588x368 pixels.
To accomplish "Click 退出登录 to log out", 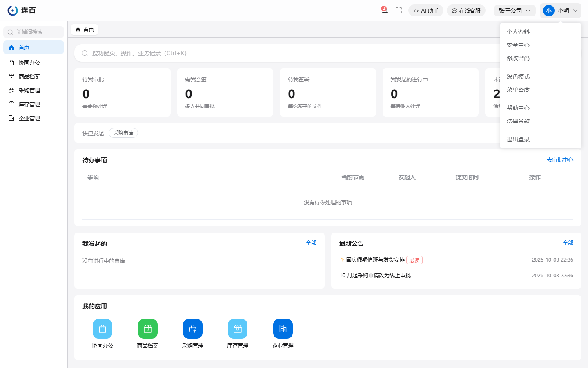I will click(x=541, y=139).
